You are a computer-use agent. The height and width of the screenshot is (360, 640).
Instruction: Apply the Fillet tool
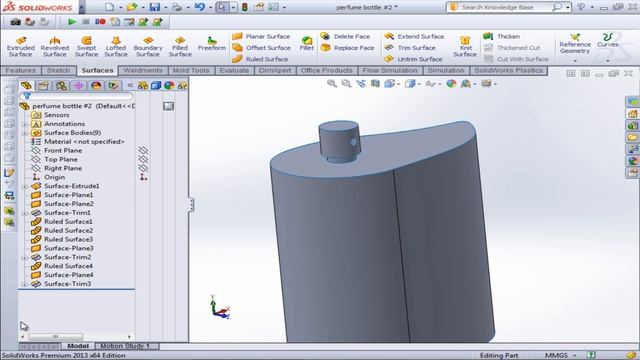pyautogui.click(x=307, y=43)
